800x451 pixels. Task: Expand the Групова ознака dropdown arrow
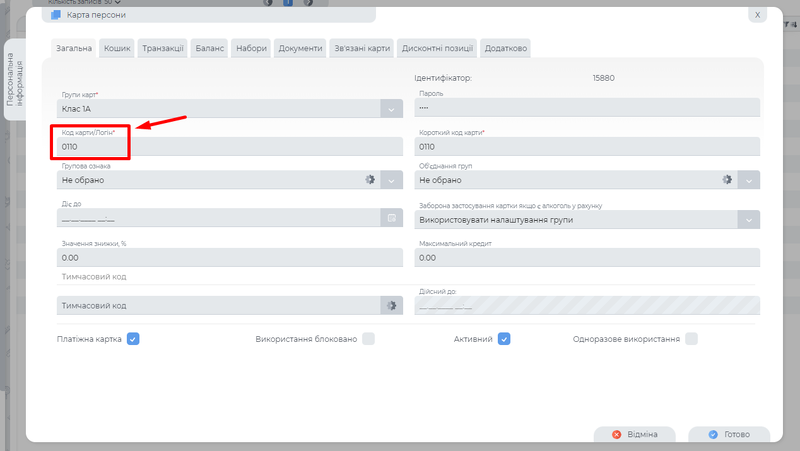[391, 180]
